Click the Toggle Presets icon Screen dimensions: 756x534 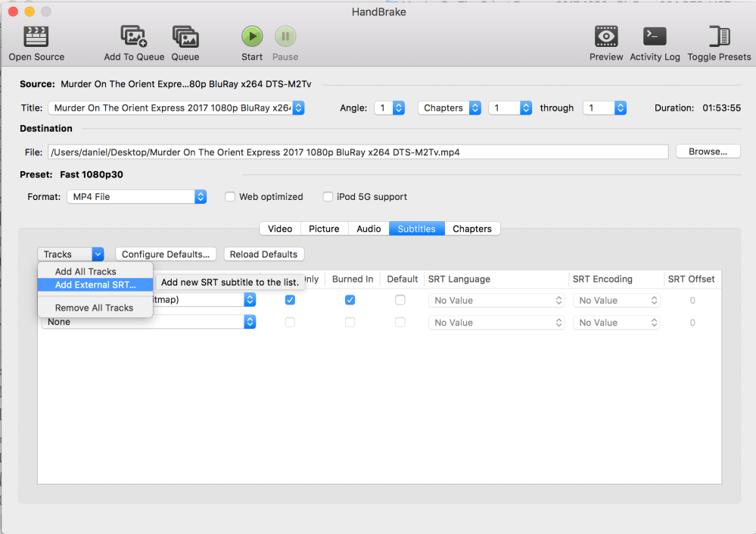coord(720,36)
